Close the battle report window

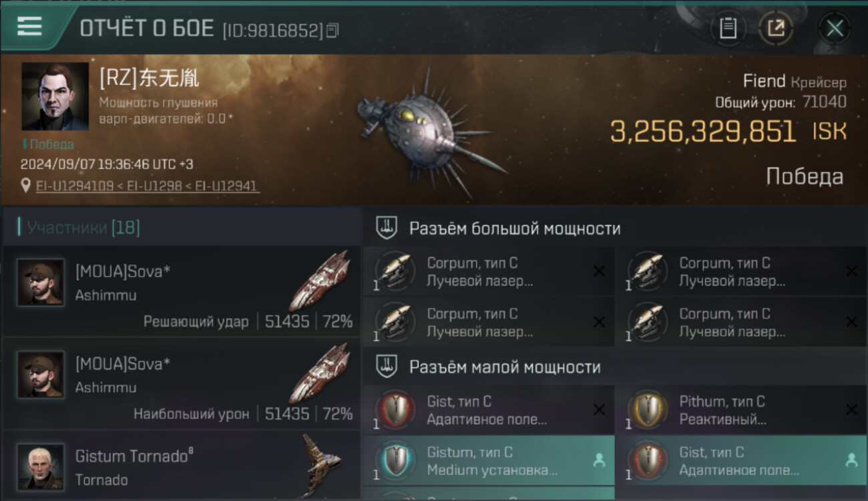coord(835,28)
